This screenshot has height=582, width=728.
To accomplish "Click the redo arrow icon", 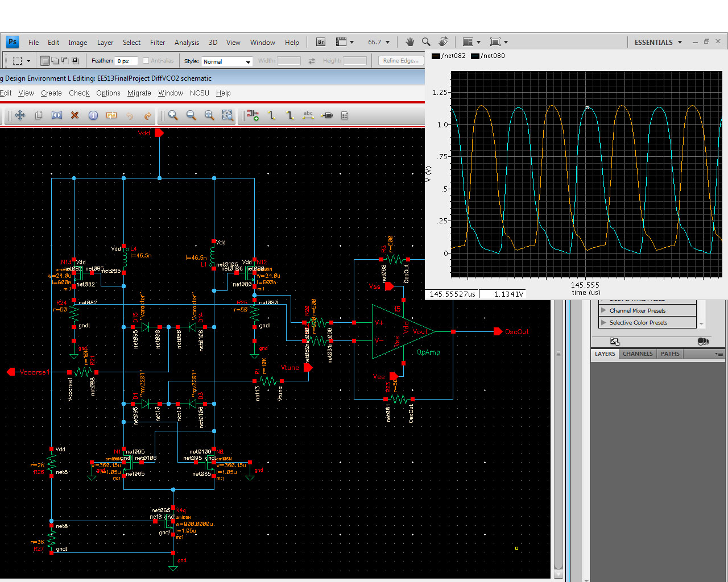I will point(148,115).
